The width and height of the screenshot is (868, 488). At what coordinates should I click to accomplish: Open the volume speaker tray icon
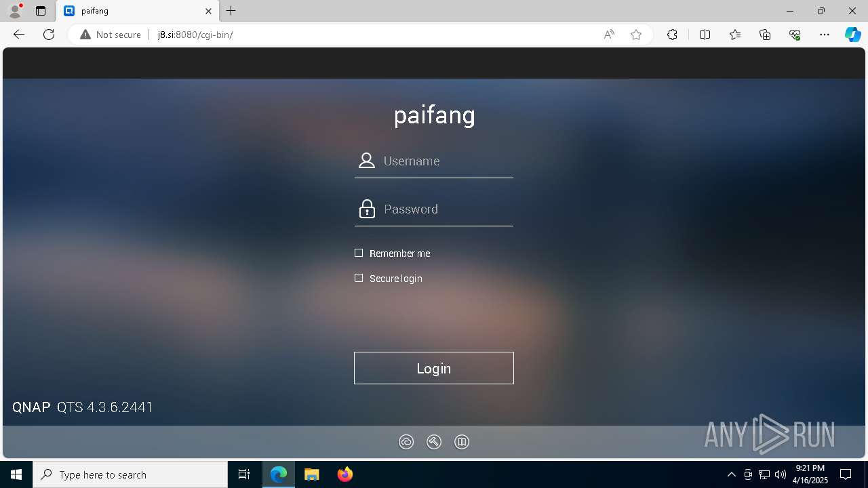781,474
